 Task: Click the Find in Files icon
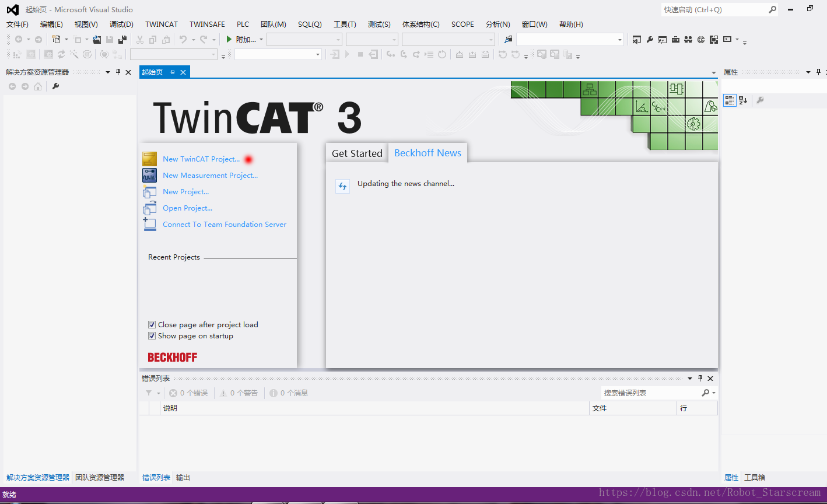click(x=509, y=40)
